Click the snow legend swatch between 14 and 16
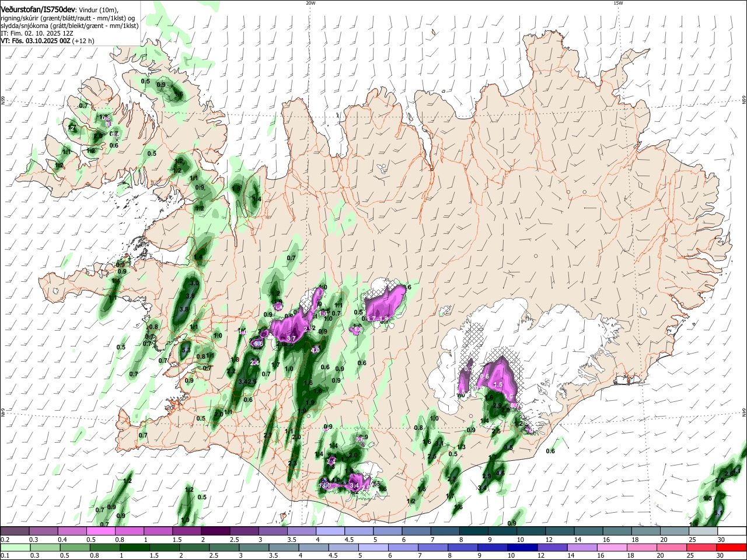This screenshot has height=560, width=747. pyautogui.click(x=588, y=531)
